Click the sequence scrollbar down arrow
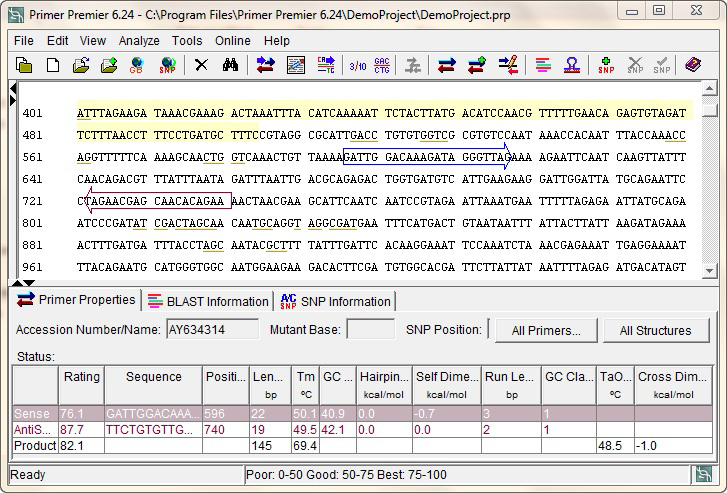 point(709,271)
